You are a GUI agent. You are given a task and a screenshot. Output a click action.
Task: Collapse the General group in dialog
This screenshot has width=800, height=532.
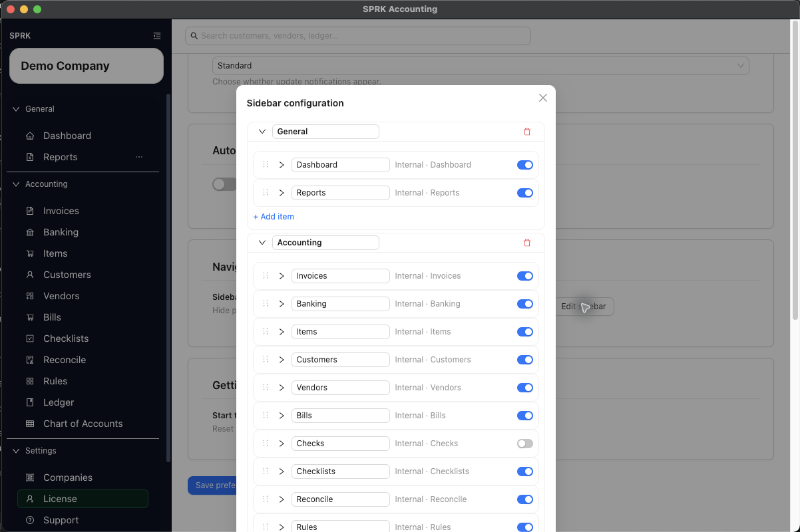pyautogui.click(x=262, y=132)
